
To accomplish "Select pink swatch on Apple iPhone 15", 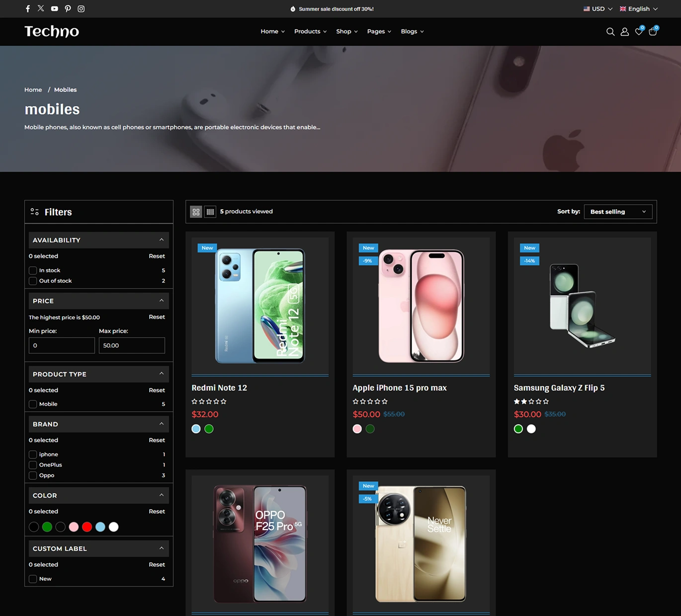I will click(357, 429).
